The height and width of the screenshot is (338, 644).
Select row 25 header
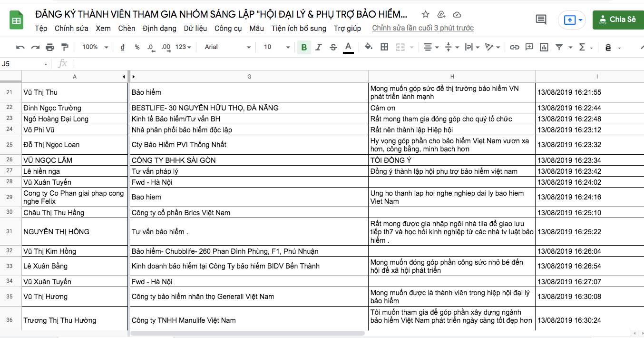[x=10, y=145]
